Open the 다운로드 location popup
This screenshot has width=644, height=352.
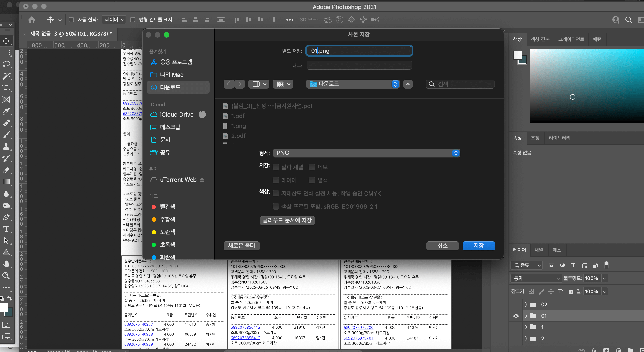[353, 84]
